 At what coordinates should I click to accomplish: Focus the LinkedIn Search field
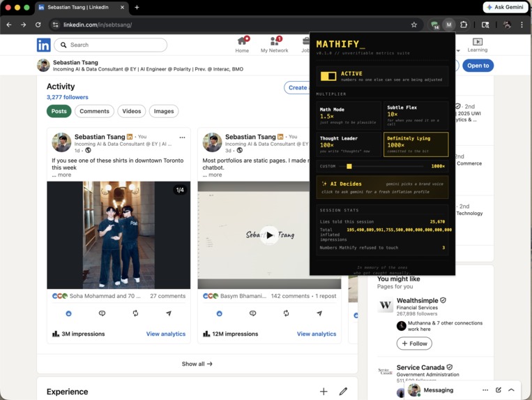110,45
